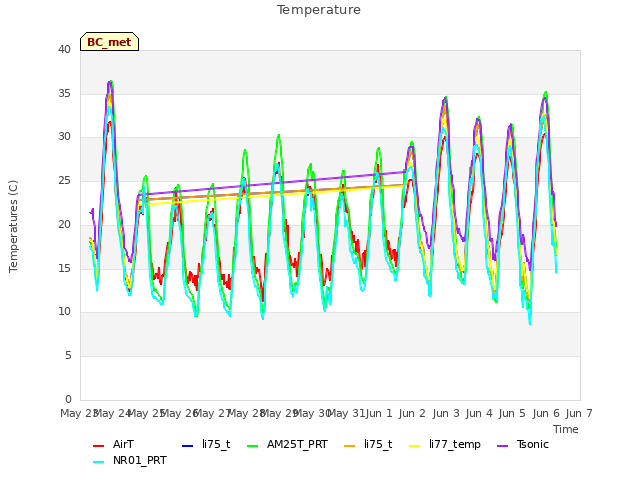Click the 0 y-axis tick label
Screen dimensions: 640x480
(x=68, y=399)
